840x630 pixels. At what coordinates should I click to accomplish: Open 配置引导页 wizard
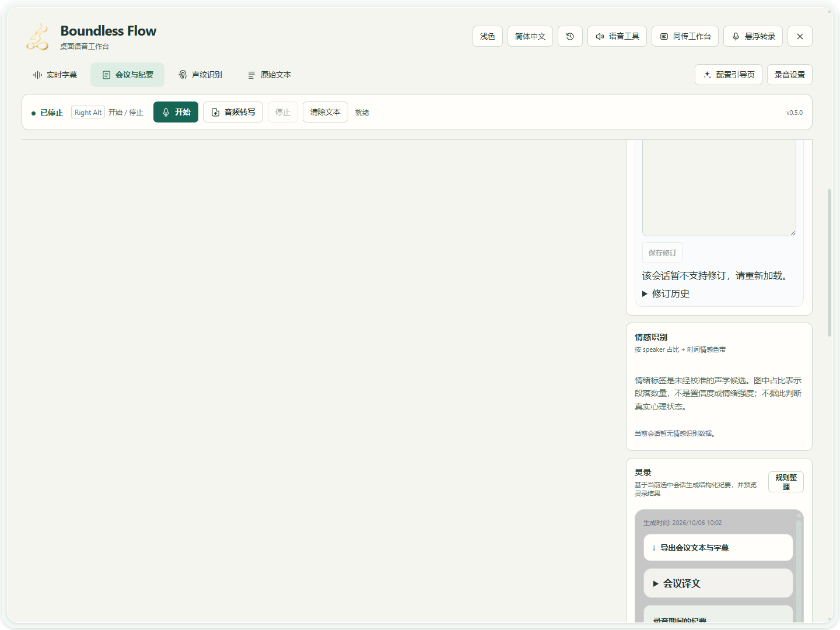[x=729, y=75]
